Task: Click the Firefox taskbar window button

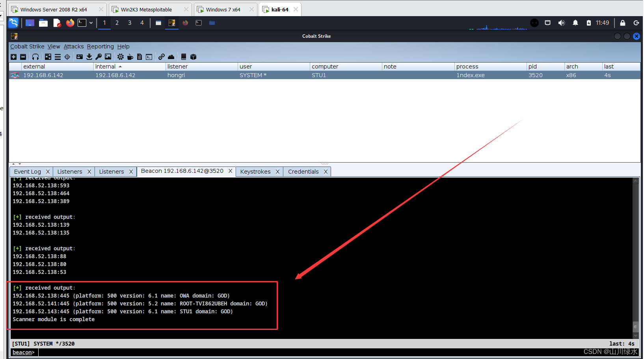Action: (185, 23)
